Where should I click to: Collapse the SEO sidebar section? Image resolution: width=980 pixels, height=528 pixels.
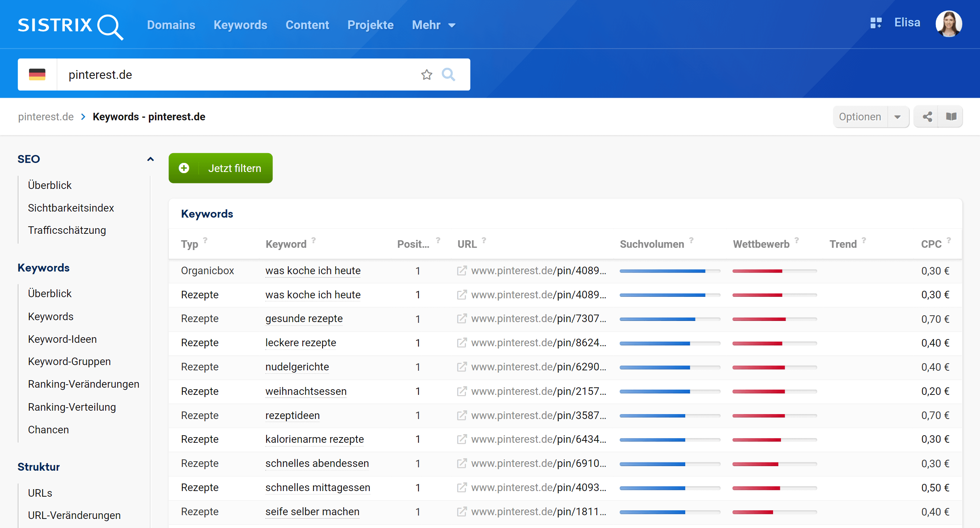click(x=150, y=159)
